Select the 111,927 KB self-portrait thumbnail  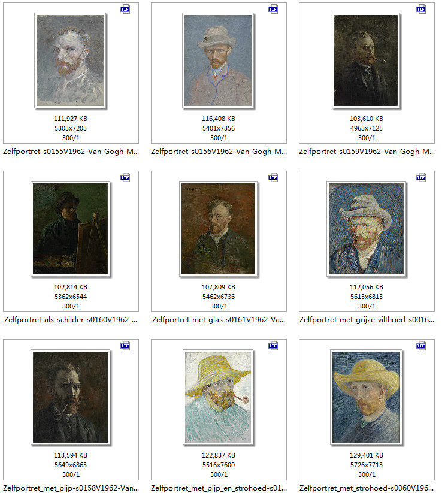pyautogui.click(x=70, y=61)
